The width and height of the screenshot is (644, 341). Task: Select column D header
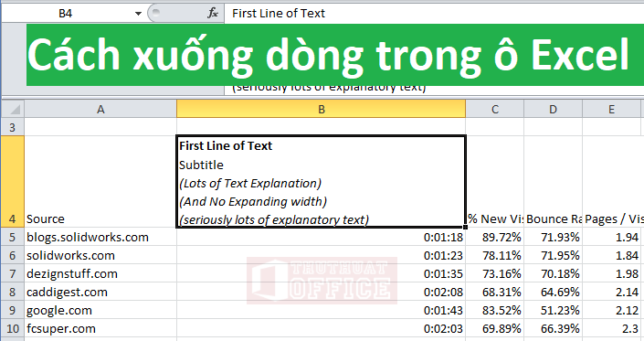coord(554,110)
